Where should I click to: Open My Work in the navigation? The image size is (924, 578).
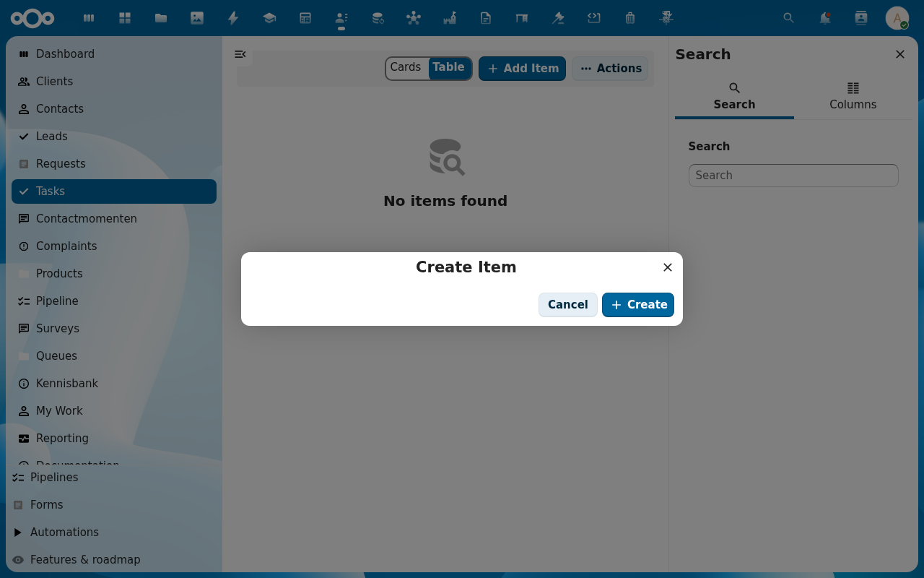tap(114, 411)
